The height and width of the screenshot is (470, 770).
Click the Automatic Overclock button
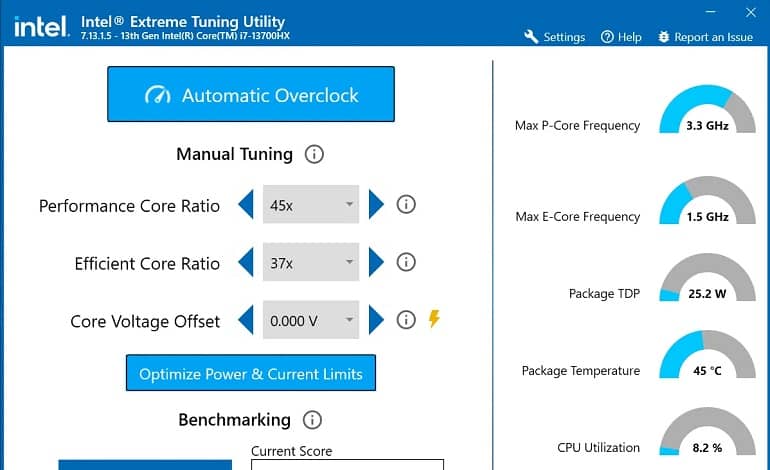click(x=251, y=94)
